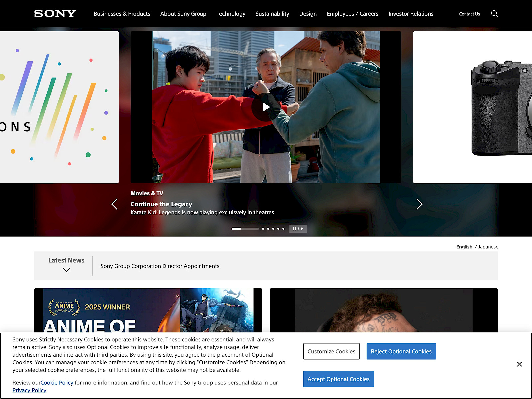Select Investor Relations in the navigation
The image size is (532, 399).
coord(411,14)
